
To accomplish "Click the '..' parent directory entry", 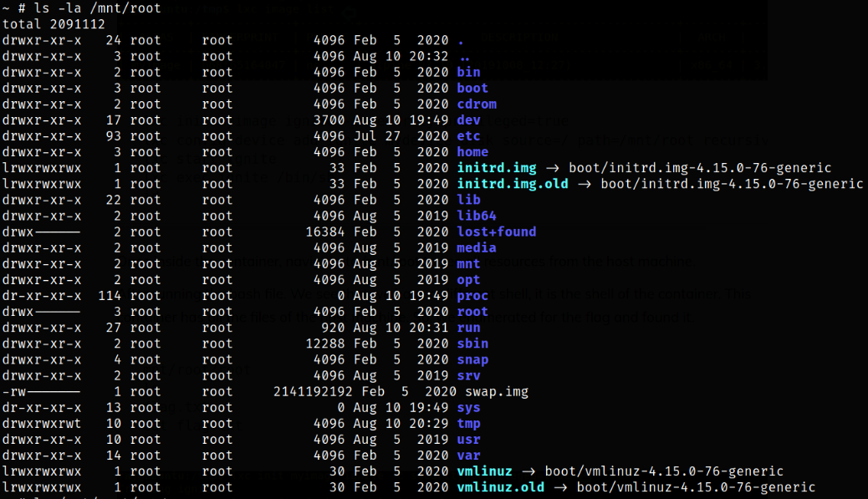I will 464,58.
